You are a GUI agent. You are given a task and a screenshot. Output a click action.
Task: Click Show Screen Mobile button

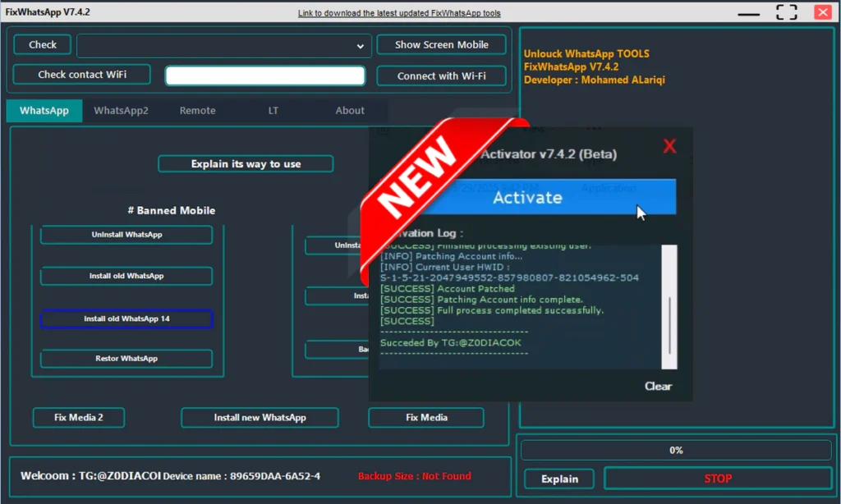(441, 44)
